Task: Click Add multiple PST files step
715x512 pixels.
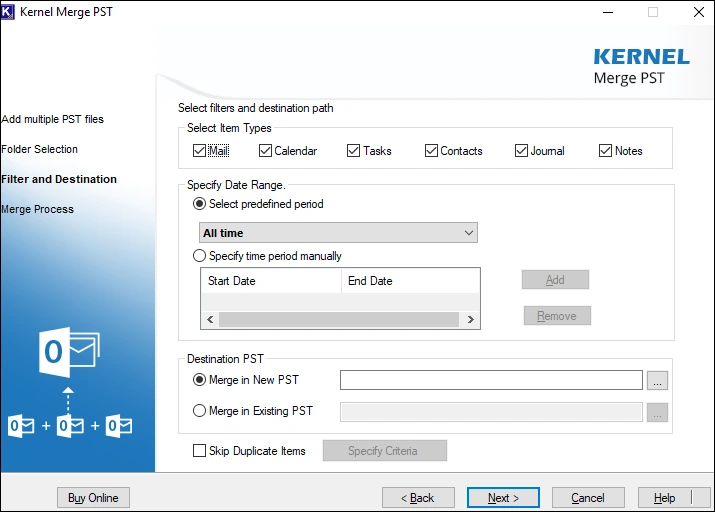Action: pos(52,119)
